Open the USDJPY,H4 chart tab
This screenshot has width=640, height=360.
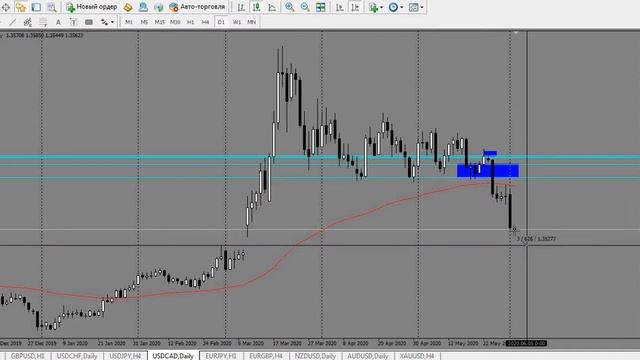(x=125, y=356)
